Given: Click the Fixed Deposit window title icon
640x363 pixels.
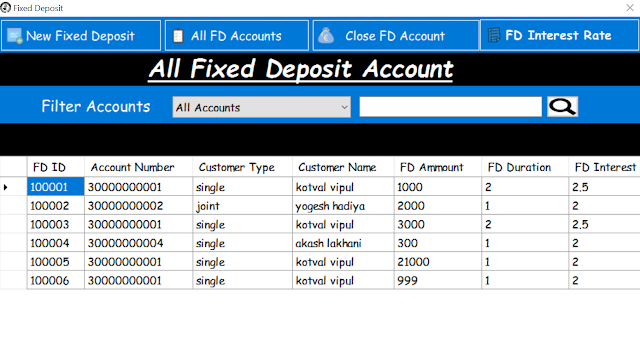Looking at the screenshot, I should pos(5,8).
